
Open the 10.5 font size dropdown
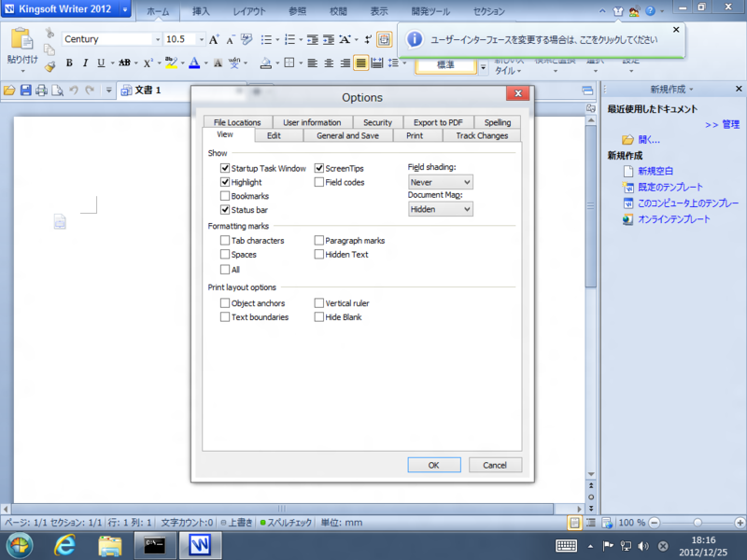pos(202,39)
